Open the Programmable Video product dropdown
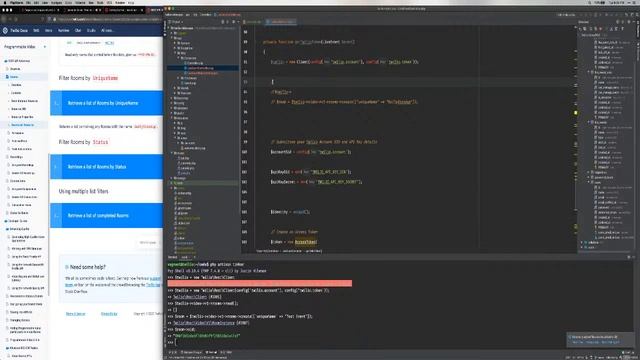 point(24,47)
